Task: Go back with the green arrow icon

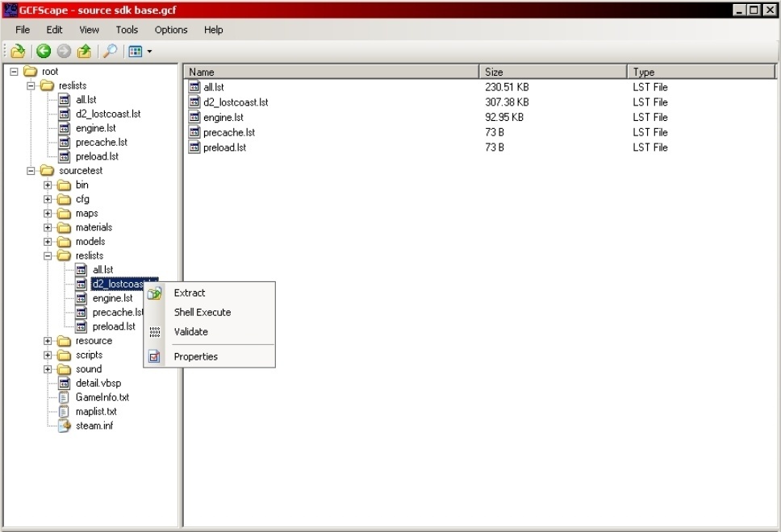Action: [x=44, y=51]
